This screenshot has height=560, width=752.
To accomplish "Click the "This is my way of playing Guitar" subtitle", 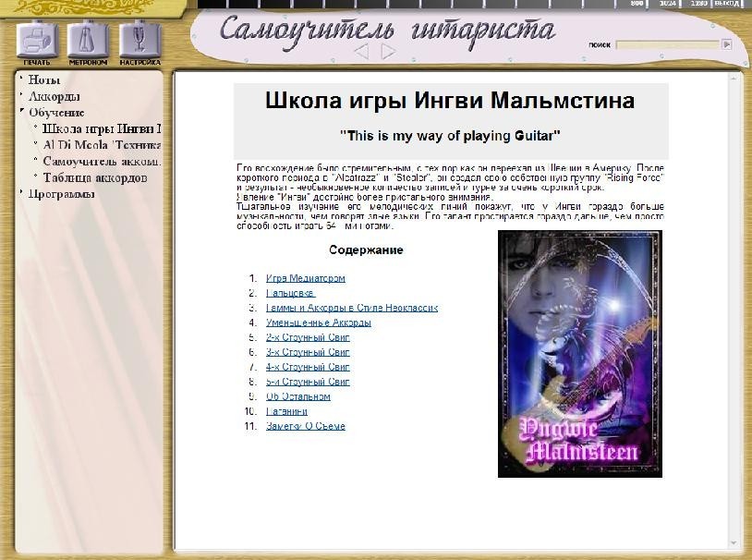I will point(450,136).
